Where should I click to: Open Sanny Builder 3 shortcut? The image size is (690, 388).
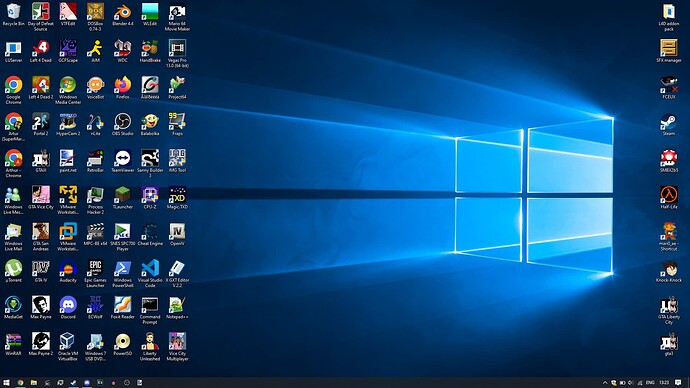[x=150, y=163]
